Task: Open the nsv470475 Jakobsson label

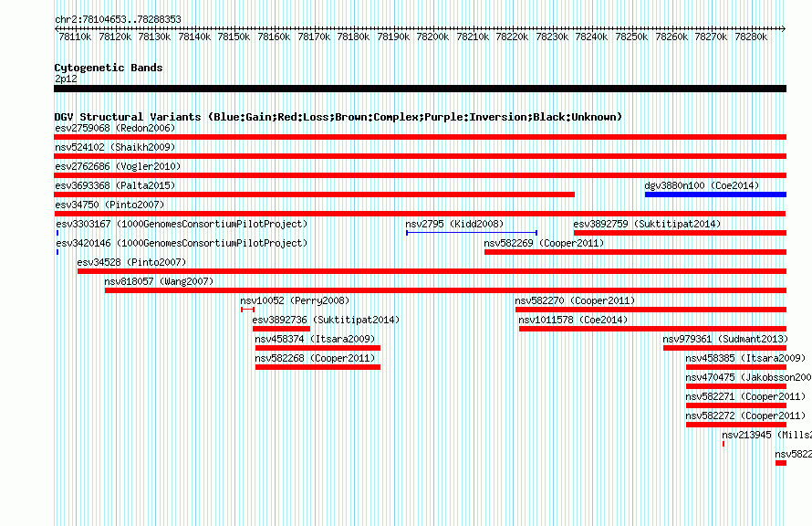Action: tap(748, 377)
